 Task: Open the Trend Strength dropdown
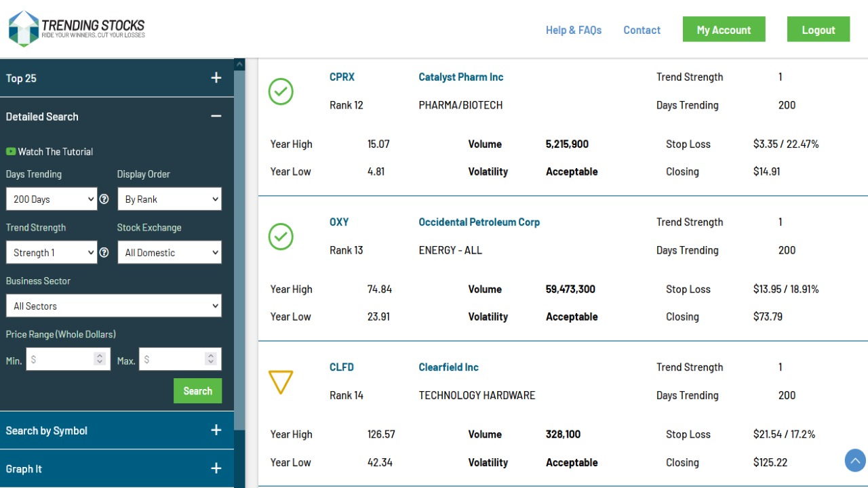coord(52,253)
